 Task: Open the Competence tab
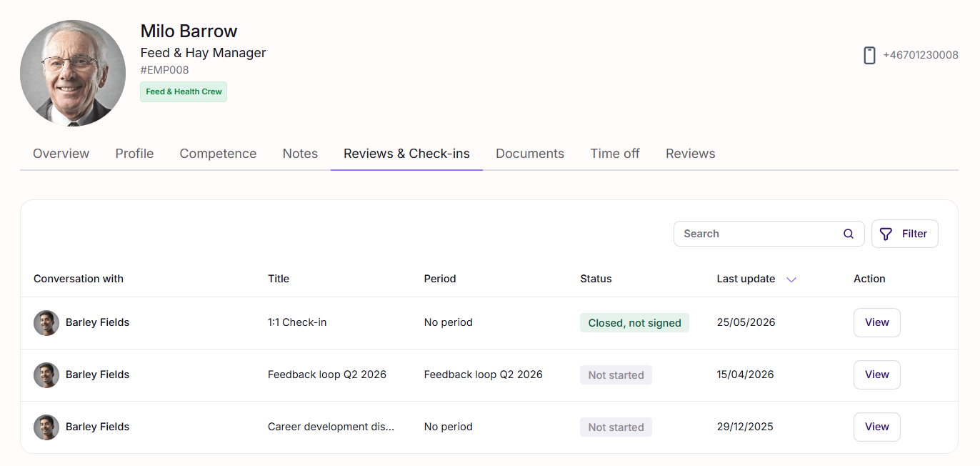218,154
